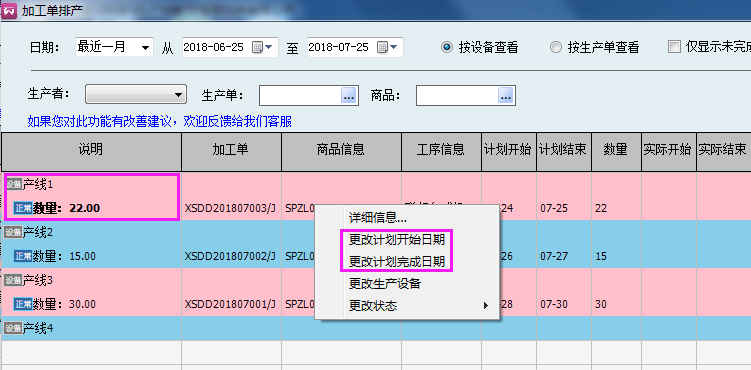Click the 设备 icon beside 产线4
Image resolution: width=751 pixels, height=370 pixels.
tap(13, 328)
